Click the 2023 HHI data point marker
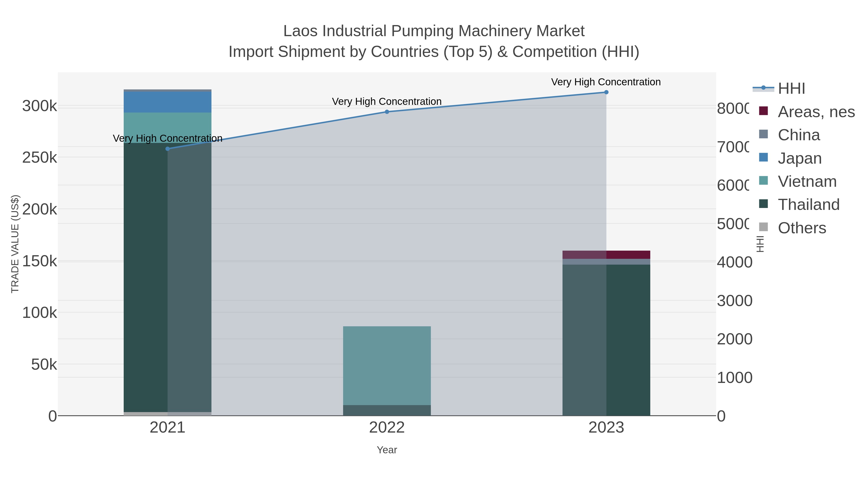The width and height of the screenshot is (868, 488). 606,92
